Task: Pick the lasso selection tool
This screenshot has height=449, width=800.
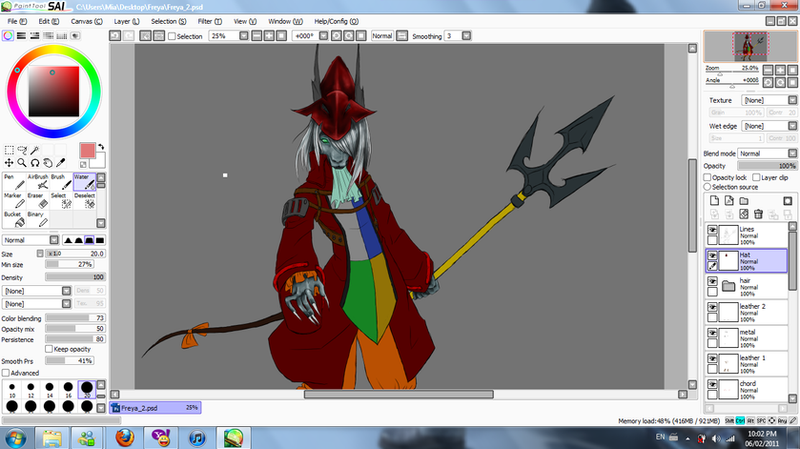Action: click(22, 150)
